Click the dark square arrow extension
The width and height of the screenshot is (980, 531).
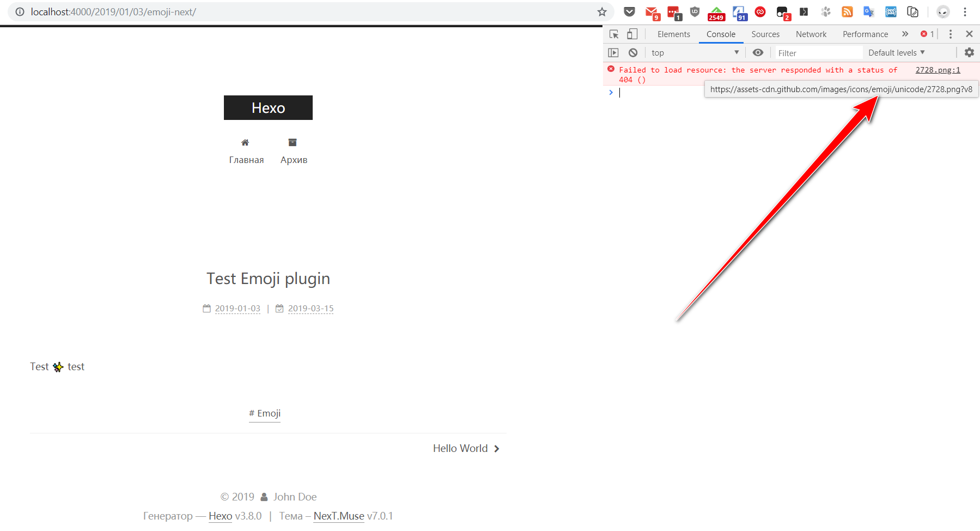(804, 11)
